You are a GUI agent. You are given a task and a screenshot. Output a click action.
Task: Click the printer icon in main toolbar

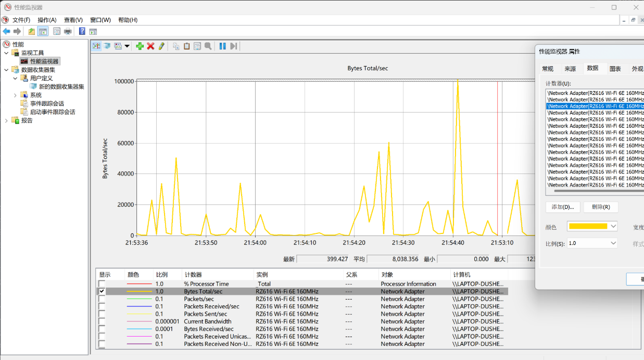click(x=68, y=31)
